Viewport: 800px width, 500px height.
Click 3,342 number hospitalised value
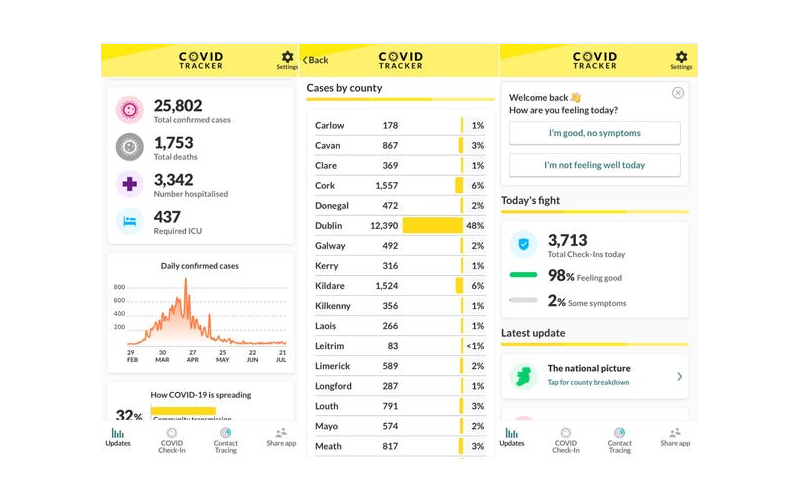(174, 180)
